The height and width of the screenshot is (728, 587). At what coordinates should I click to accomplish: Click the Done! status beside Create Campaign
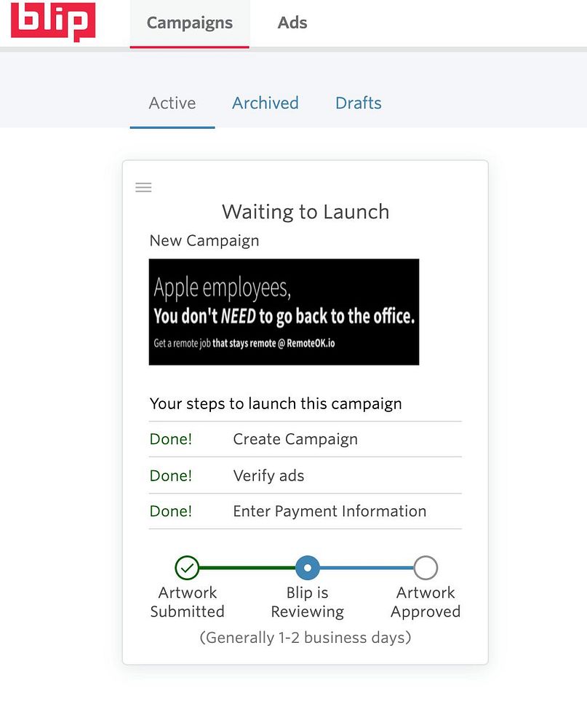(x=171, y=439)
